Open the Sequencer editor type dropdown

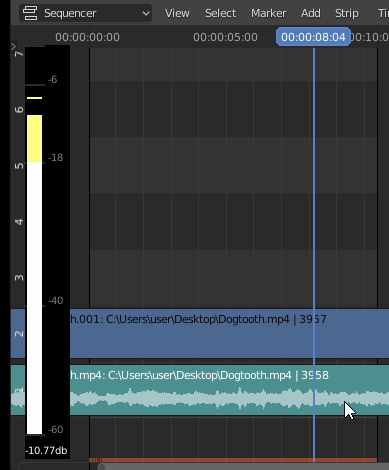[85, 13]
